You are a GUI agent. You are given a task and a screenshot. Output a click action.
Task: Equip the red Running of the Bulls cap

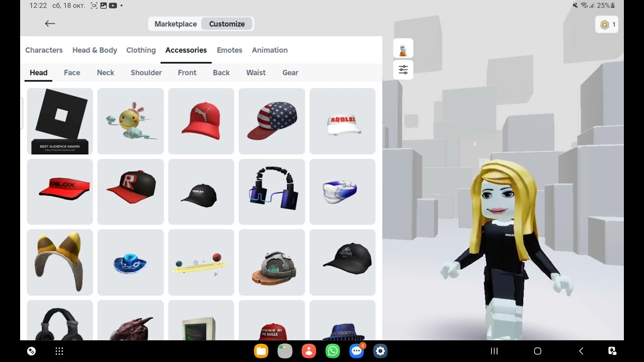pyautogui.click(x=272, y=320)
